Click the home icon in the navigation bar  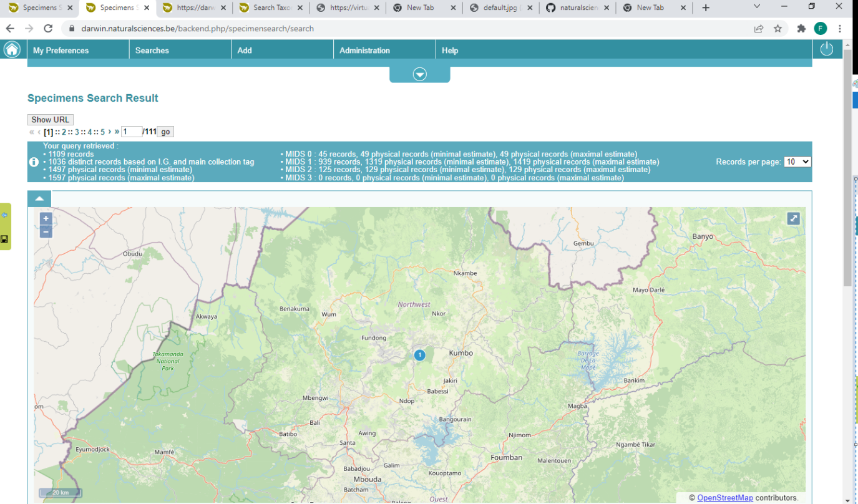(12, 50)
